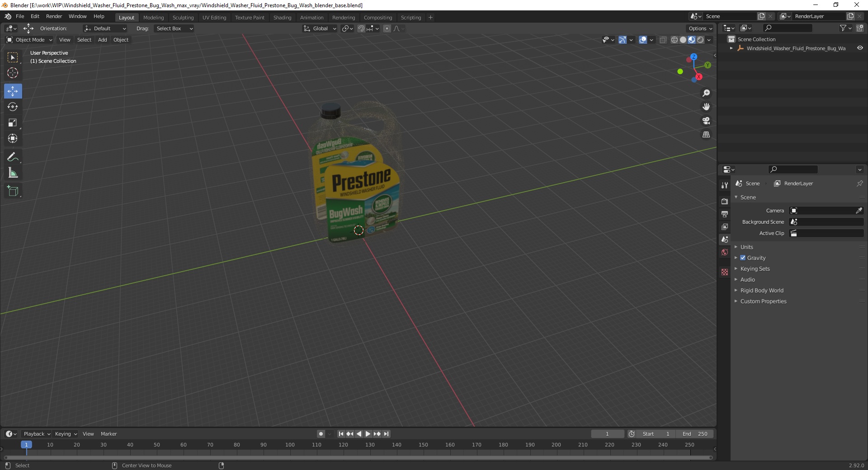Open the Scene properties tab
Viewport: 868px width, 470px height.
click(725, 240)
